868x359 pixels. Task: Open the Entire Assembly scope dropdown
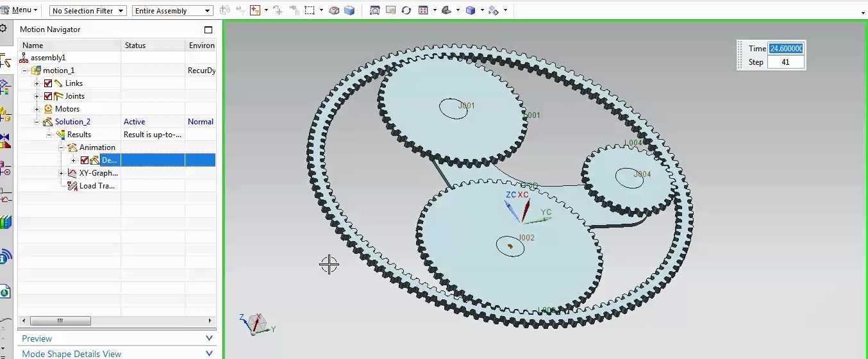pyautogui.click(x=172, y=11)
